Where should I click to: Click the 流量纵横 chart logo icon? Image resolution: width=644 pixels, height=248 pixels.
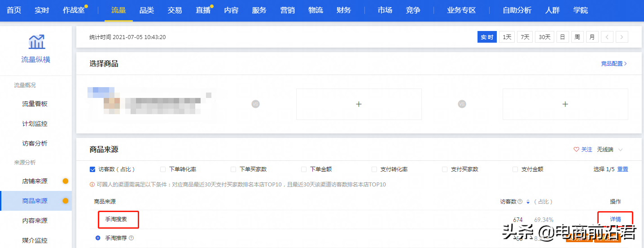click(x=36, y=42)
